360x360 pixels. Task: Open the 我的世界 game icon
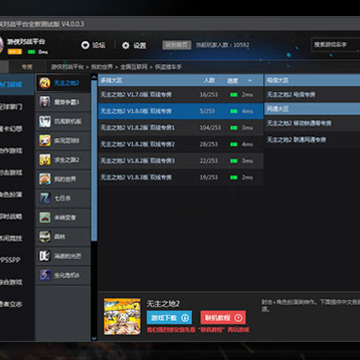45,179
